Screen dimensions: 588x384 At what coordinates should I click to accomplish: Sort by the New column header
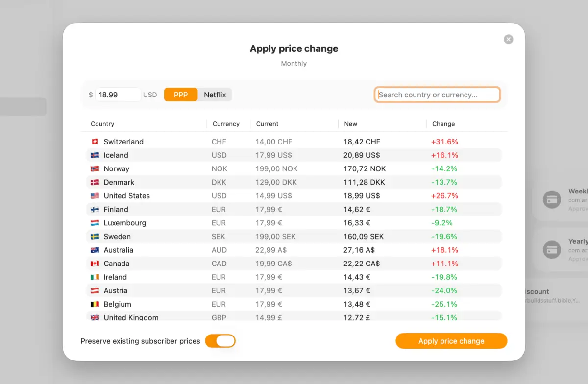pyautogui.click(x=351, y=124)
